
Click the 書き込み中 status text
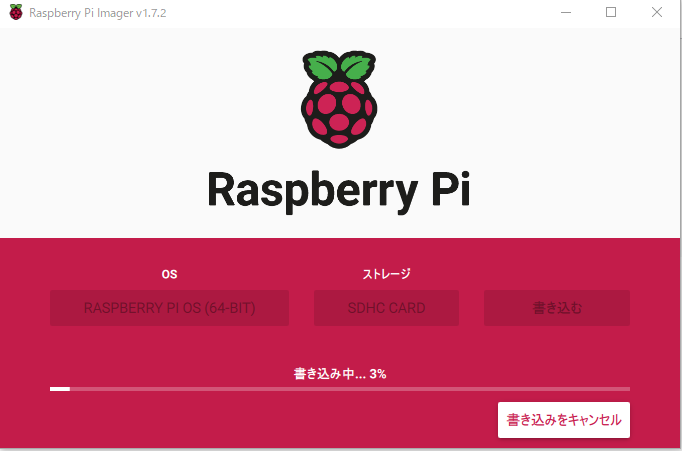(x=330, y=374)
